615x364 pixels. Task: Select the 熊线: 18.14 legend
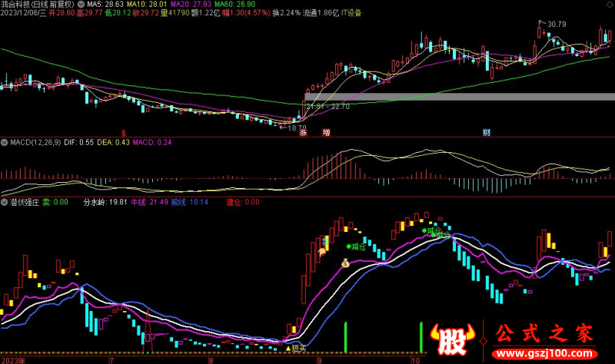190,203
